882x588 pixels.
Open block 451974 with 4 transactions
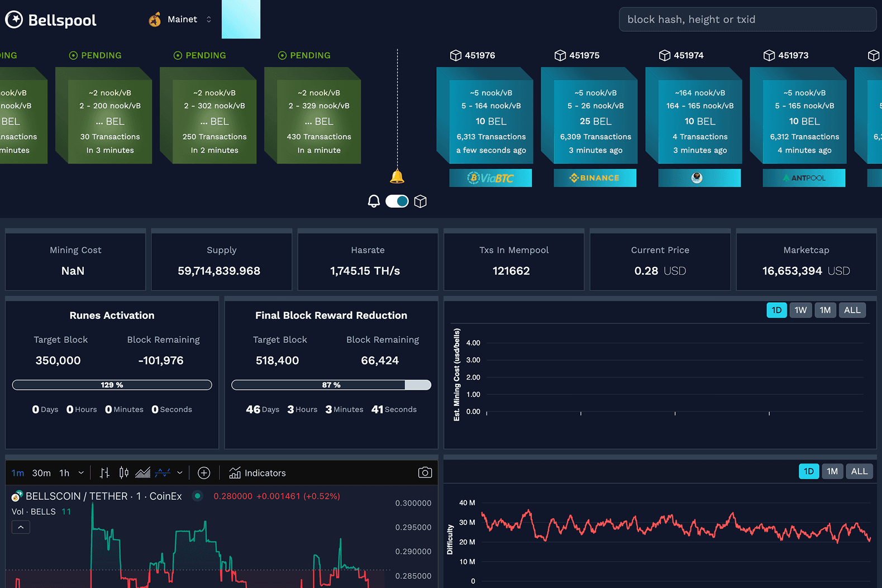(x=694, y=116)
